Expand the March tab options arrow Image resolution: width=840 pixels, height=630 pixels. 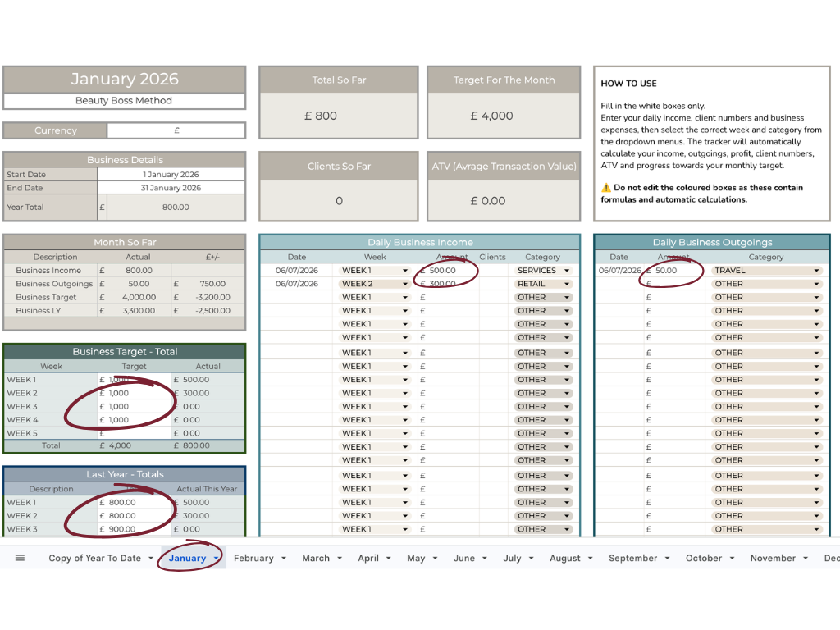[339, 558]
